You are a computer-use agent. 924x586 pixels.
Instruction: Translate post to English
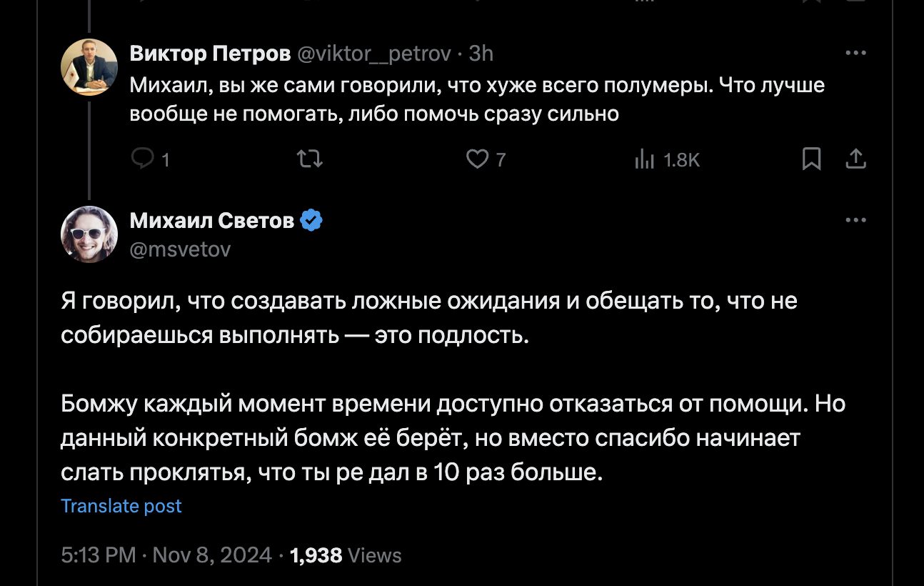point(121,506)
